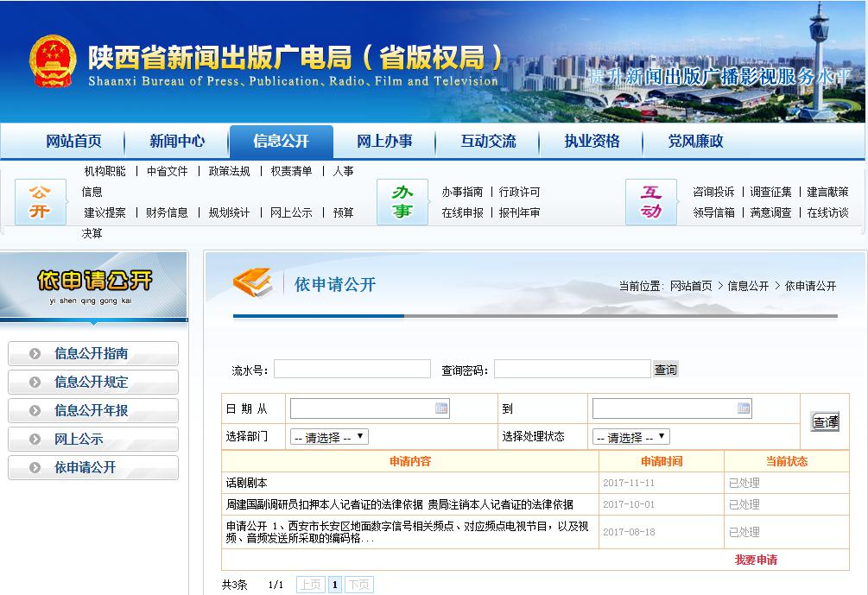Click the pink 互动 interaction icon
Image resolution: width=868 pixels, height=595 pixels.
point(652,201)
